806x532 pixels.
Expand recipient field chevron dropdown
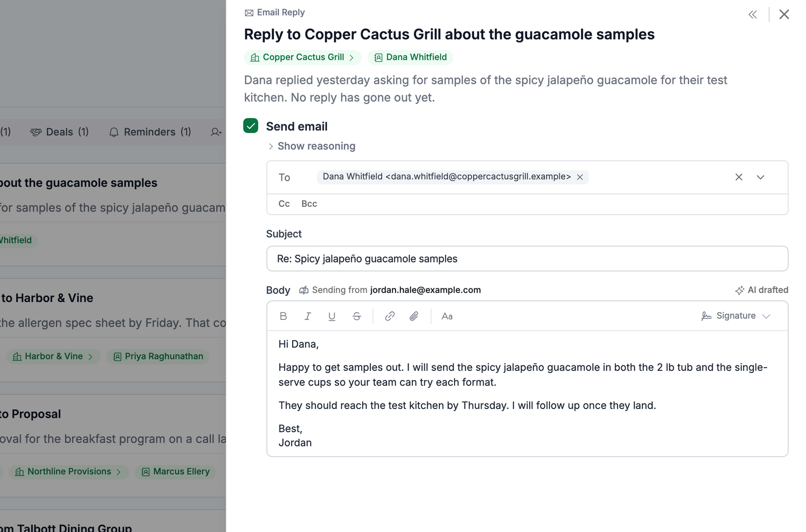coord(760,177)
